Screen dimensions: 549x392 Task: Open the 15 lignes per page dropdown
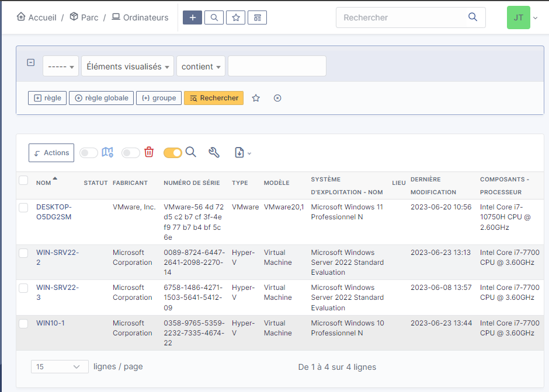[60, 367]
